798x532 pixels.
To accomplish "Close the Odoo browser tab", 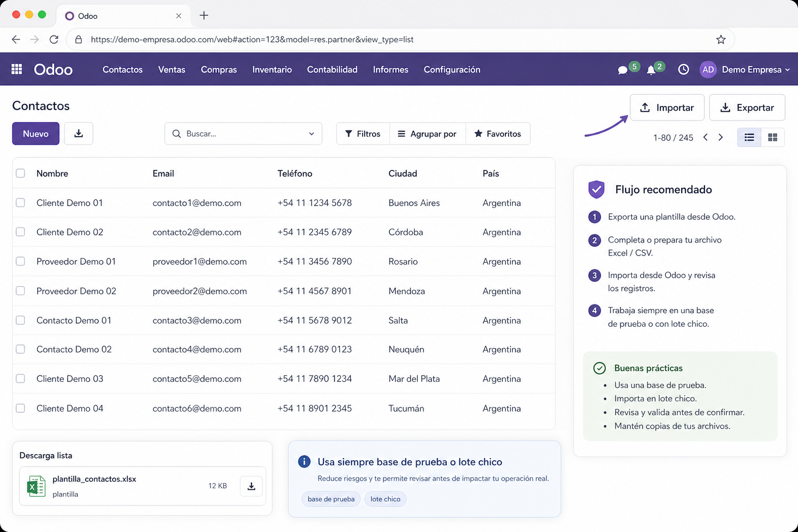I will pyautogui.click(x=179, y=16).
